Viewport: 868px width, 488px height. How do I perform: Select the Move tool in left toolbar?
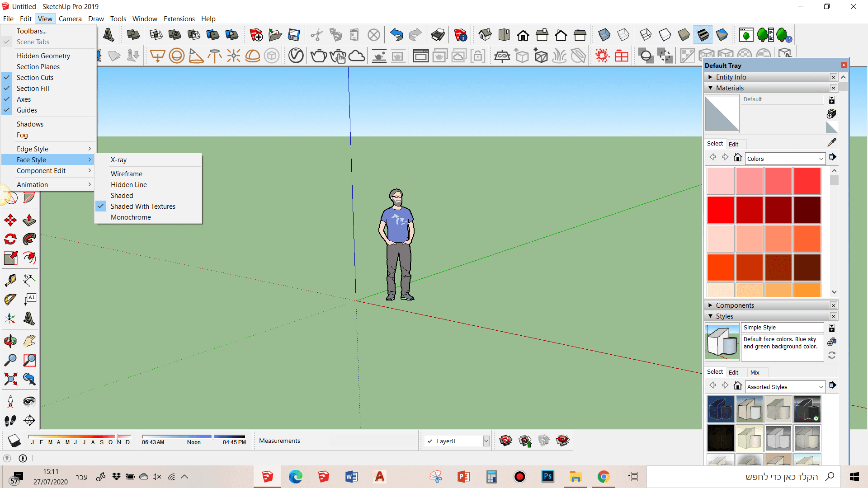tap(10, 220)
